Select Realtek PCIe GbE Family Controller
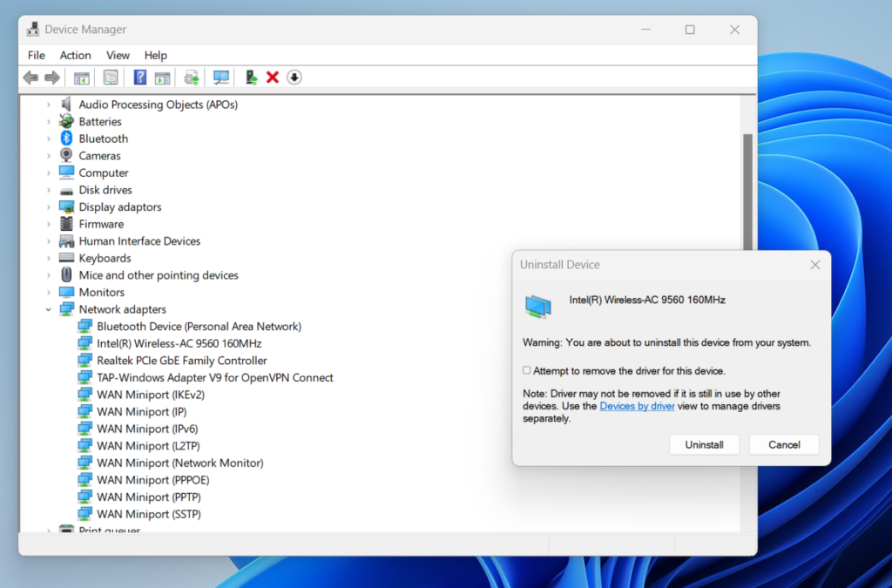 pyautogui.click(x=181, y=361)
